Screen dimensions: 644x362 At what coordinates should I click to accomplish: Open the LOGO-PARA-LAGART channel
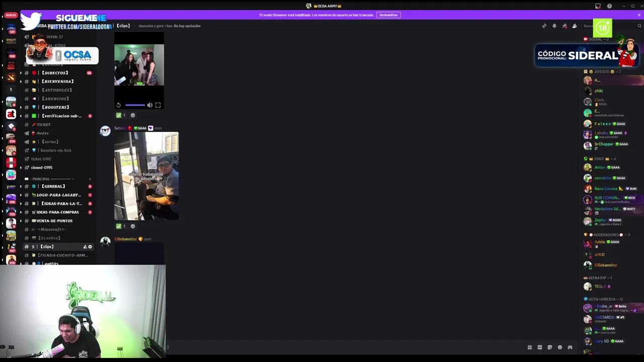click(x=58, y=195)
